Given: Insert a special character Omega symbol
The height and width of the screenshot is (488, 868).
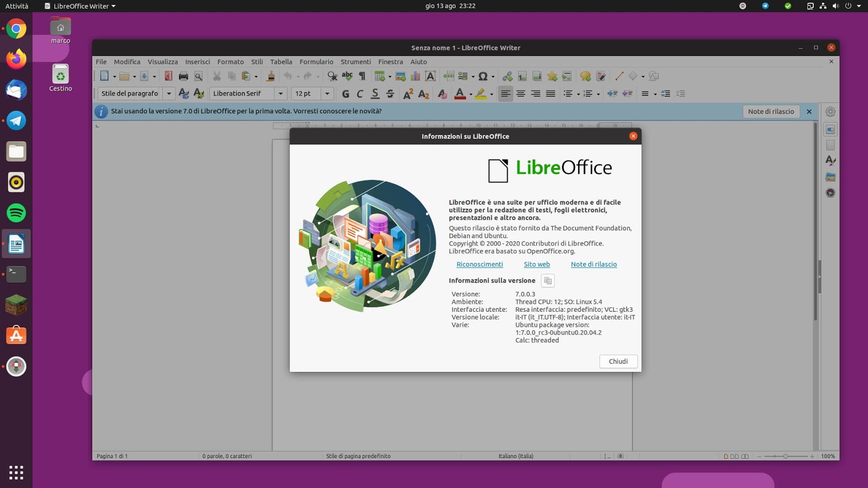Looking at the screenshot, I should [483, 76].
